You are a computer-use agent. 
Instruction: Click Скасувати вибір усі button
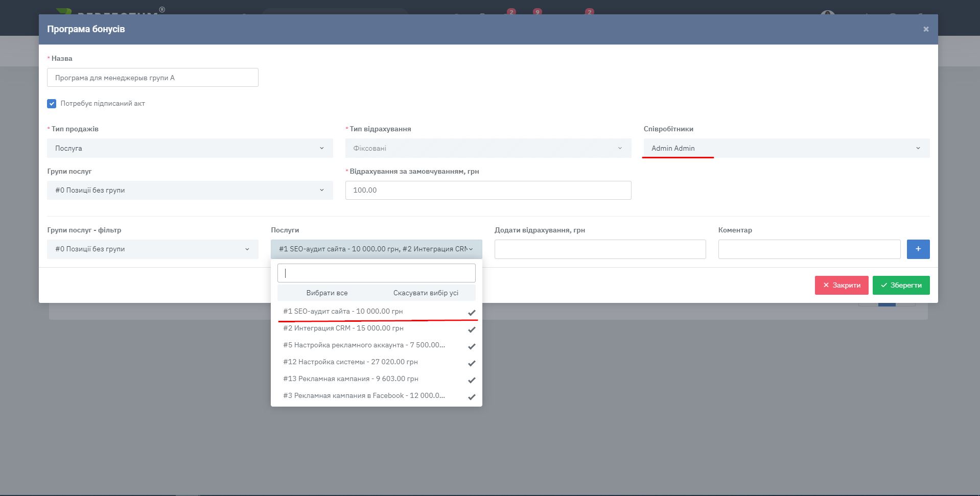426,293
